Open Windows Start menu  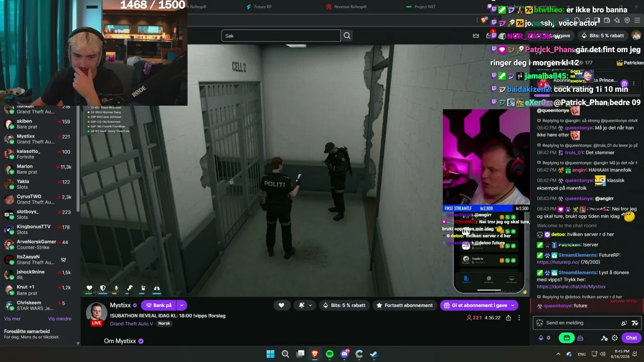click(x=271, y=354)
